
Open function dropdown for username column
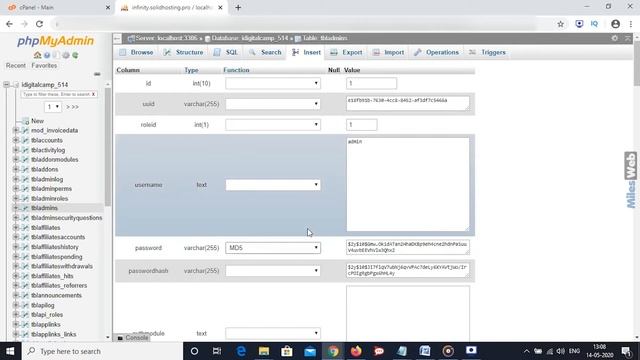[273, 185]
